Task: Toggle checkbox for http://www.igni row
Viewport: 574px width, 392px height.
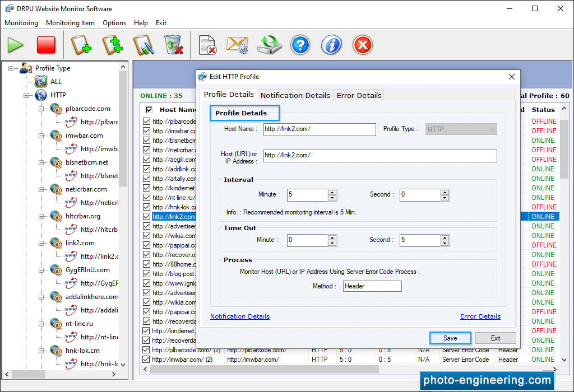Action: coord(147,283)
